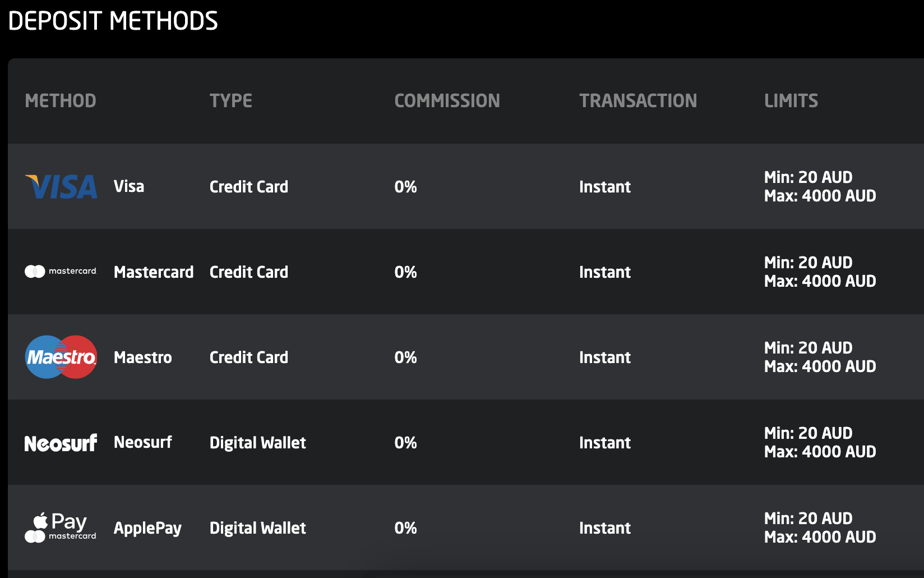Click the COMMISSION column header

[x=447, y=101]
